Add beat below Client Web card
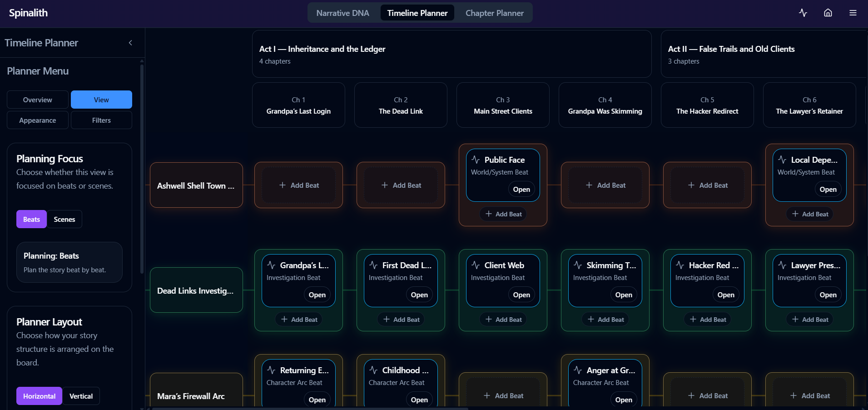 click(x=503, y=320)
